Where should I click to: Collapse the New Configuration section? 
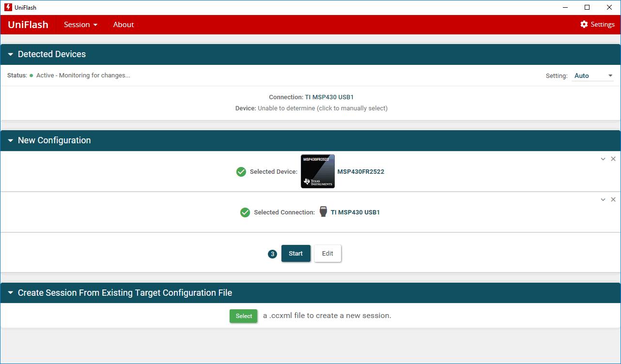(11, 140)
